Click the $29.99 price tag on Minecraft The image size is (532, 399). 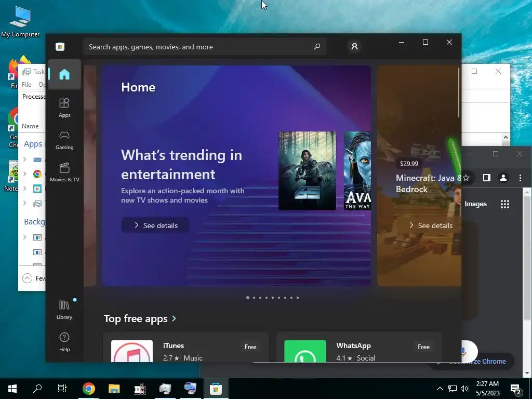(409, 164)
